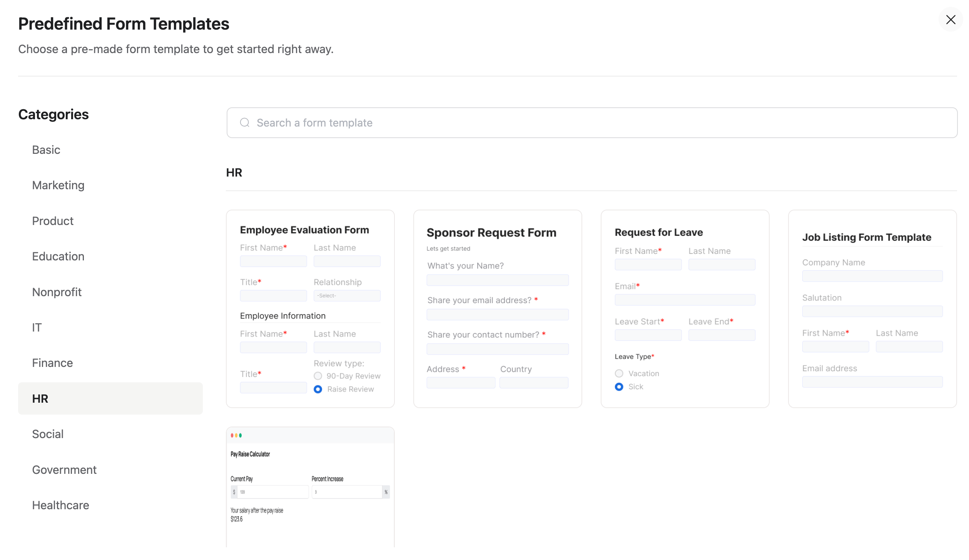Screen dimensions: 969x560
Task: Switch to the Education category
Action: point(58,256)
